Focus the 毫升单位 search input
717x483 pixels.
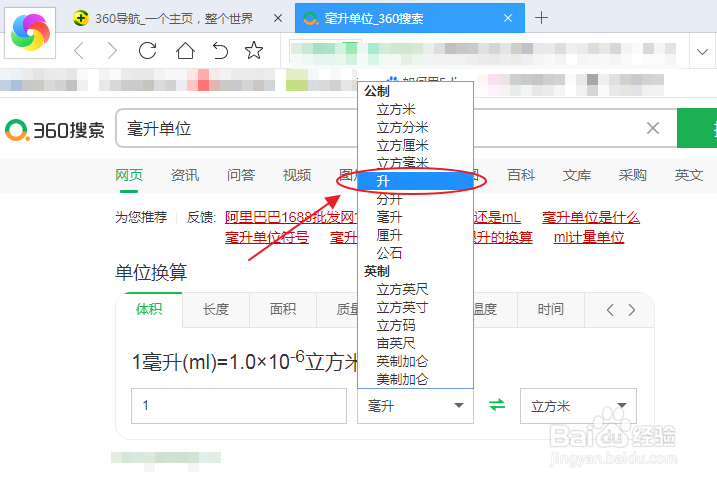pyautogui.click(x=238, y=129)
